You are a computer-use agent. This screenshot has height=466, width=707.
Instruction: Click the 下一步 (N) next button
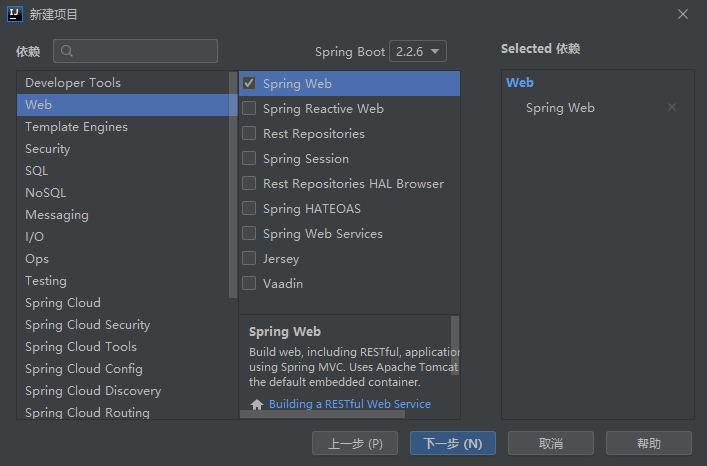coord(453,443)
